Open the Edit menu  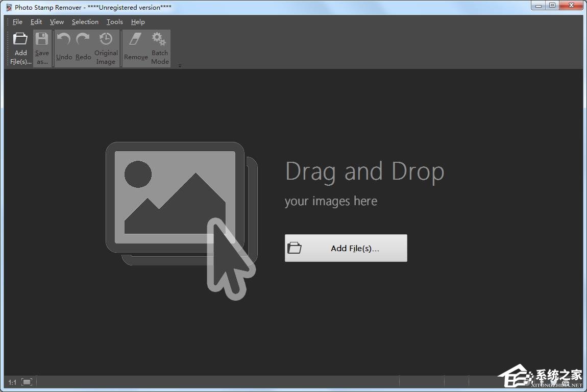point(36,22)
